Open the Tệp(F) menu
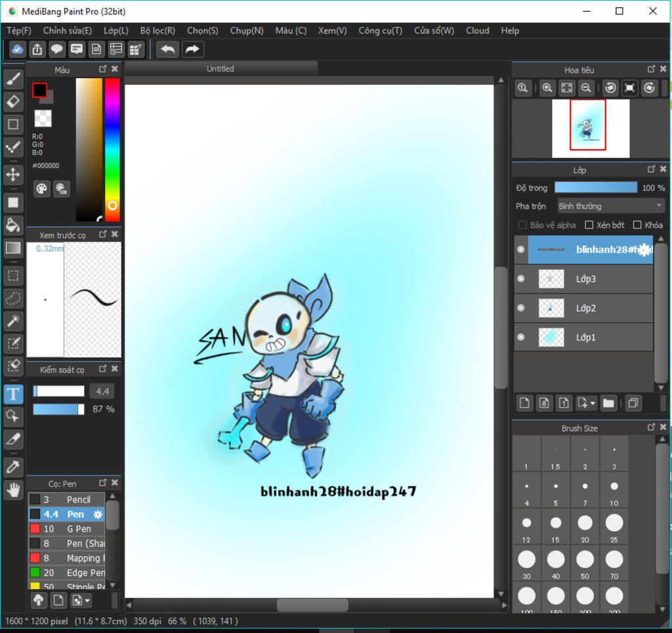The image size is (672, 633). point(19,31)
